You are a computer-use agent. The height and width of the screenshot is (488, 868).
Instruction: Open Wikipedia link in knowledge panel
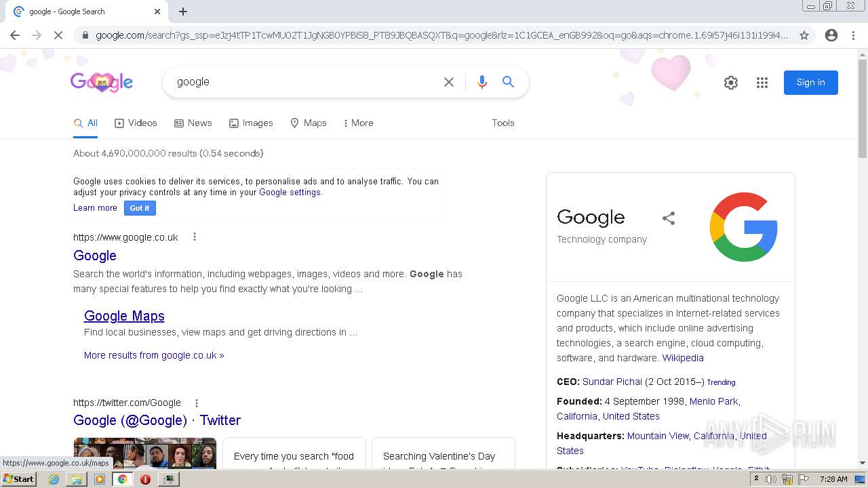pos(683,358)
